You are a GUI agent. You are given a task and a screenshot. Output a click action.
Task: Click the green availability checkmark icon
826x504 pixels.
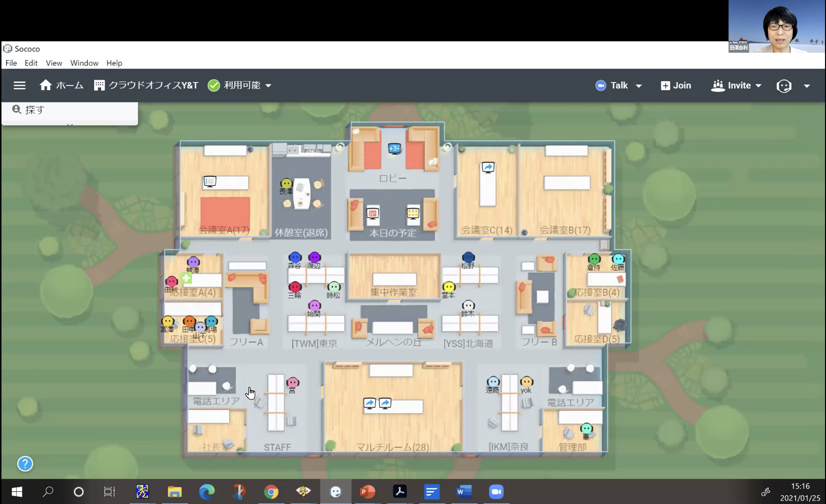coord(214,85)
